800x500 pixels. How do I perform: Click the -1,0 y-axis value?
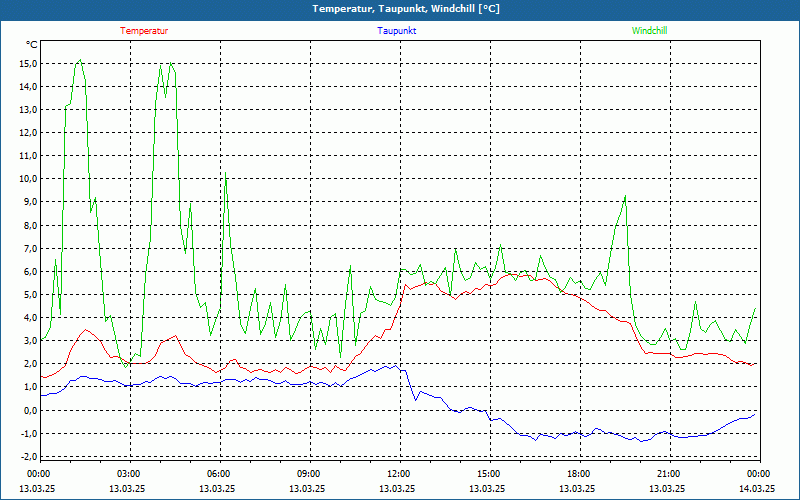(x=29, y=433)
